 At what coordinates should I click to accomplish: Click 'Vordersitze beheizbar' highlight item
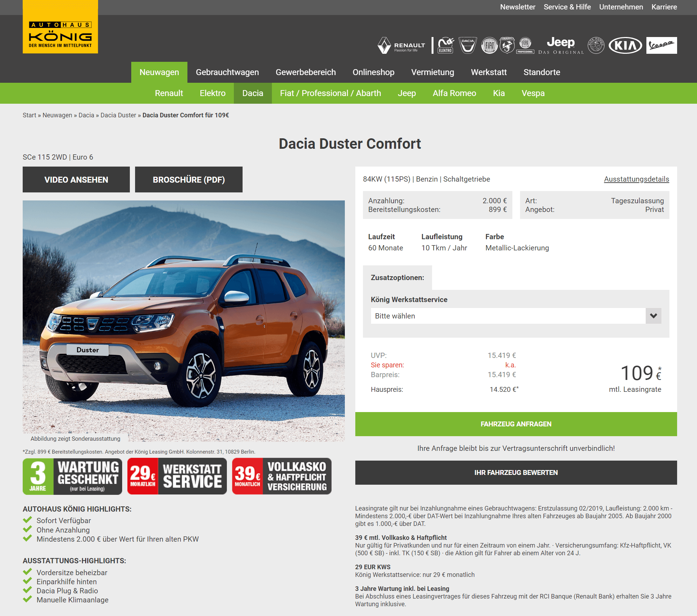point(72,573)
